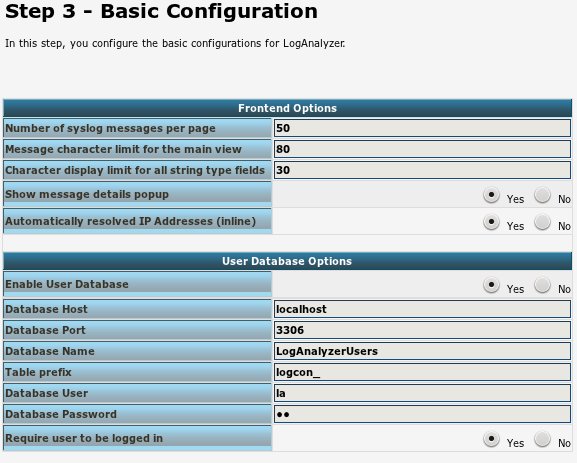The width and height of the screenshot is (577, 463).
Task: Click the 'Database Name' label
Action: [x=50, y=351]
